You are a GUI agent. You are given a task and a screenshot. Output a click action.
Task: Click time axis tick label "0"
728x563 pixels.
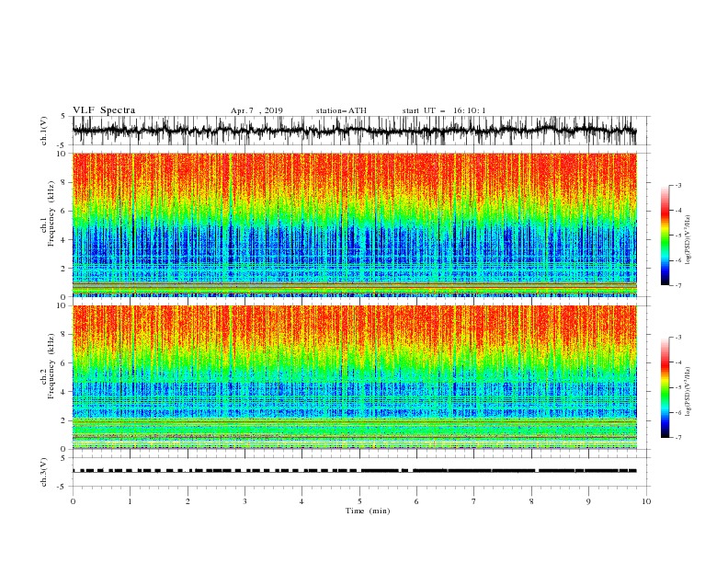[x=73, y=501]
